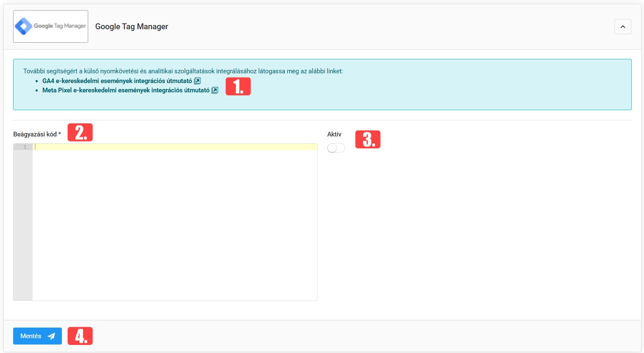Focus the Beágyazási kód code editor

(165, 222)
